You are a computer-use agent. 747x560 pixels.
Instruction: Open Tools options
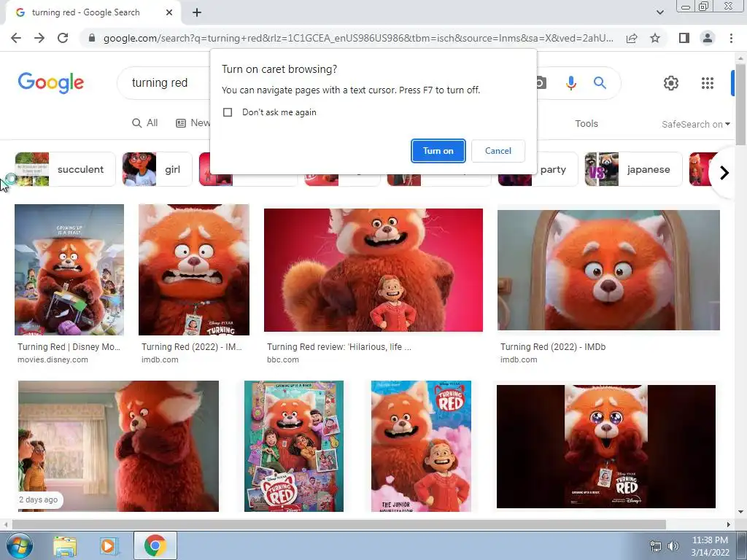click(x=586, y=124)
